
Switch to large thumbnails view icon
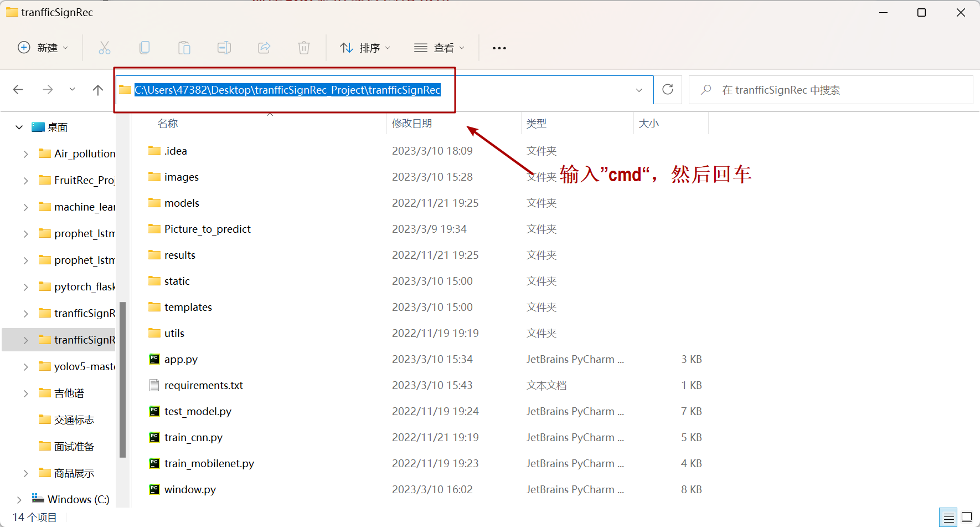967,518
